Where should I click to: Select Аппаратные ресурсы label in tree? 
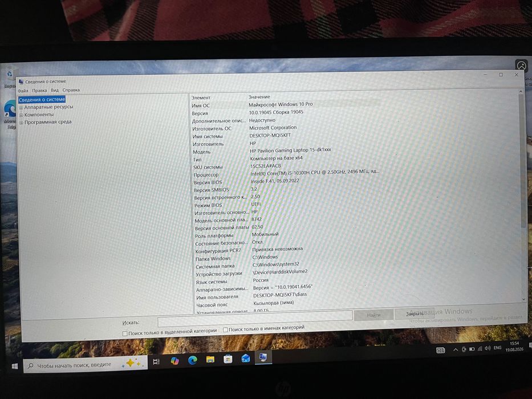(x=48, y=107)
